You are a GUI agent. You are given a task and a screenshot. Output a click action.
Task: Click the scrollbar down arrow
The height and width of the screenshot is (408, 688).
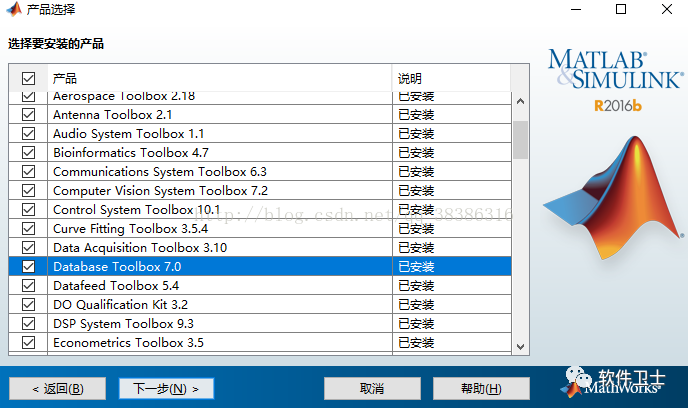520,347
